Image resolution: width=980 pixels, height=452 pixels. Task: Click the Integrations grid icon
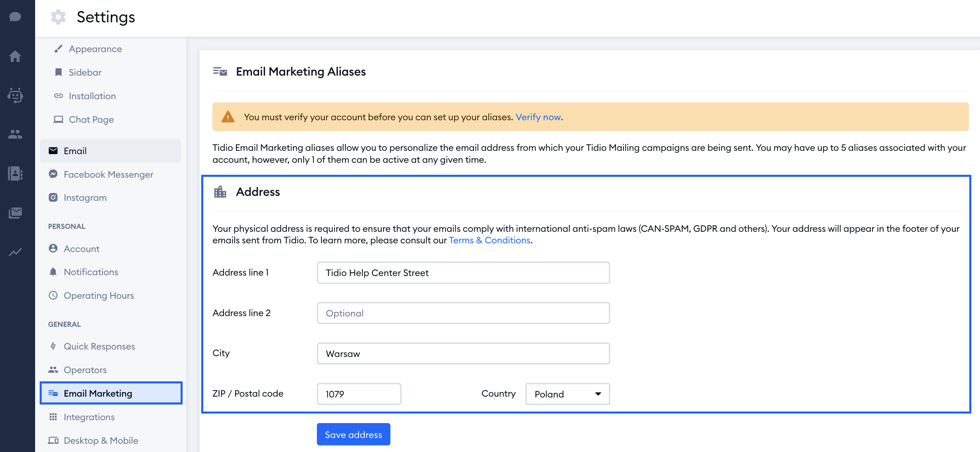[x=53, y=417]
